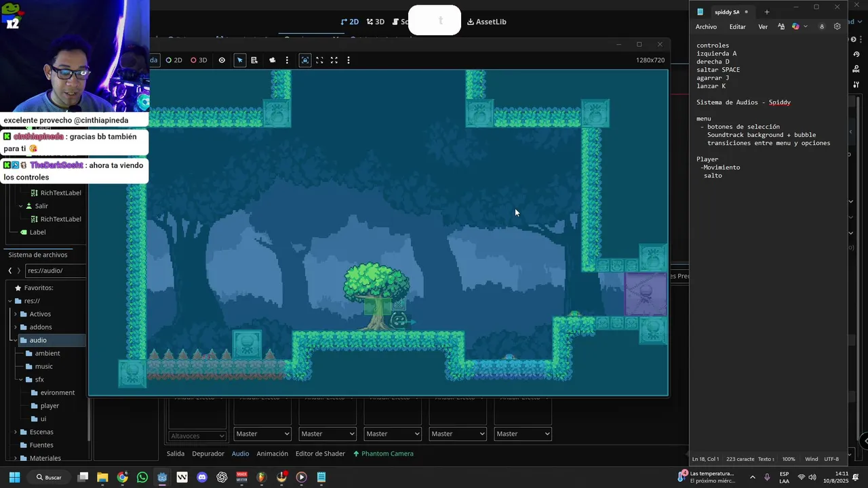The image size is (868, 488).
Task: Expand the Activos folder
Action: (x=16, y=314)
